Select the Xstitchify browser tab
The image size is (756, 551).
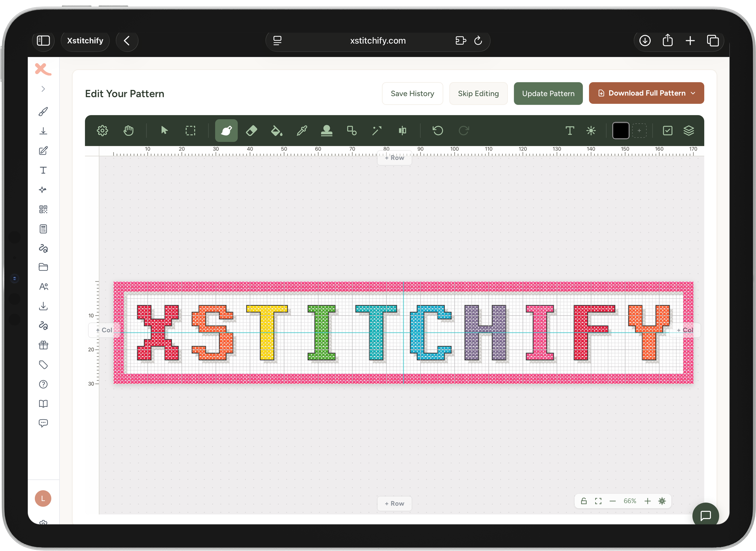pos(85,41)
